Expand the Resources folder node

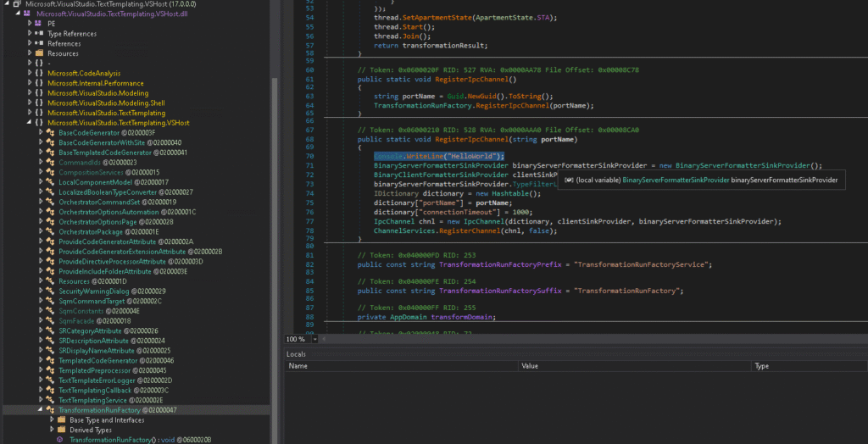[x=30, y=53]
